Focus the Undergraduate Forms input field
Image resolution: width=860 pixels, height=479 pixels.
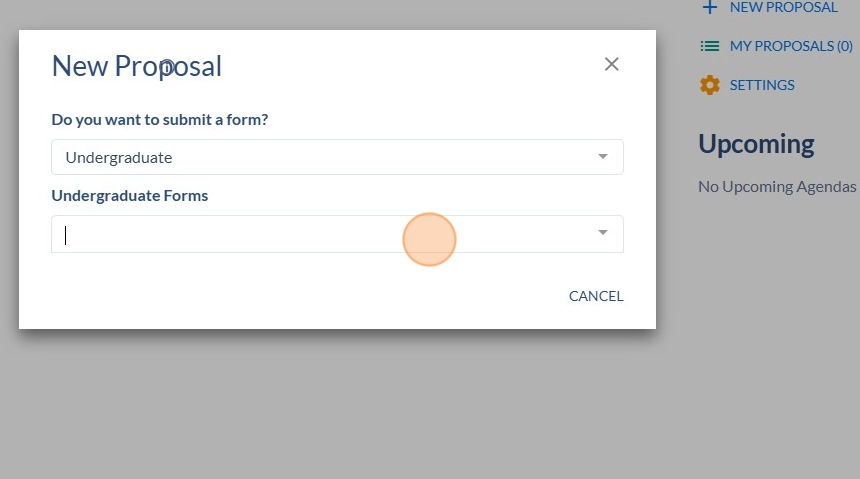tap(337, 234)
